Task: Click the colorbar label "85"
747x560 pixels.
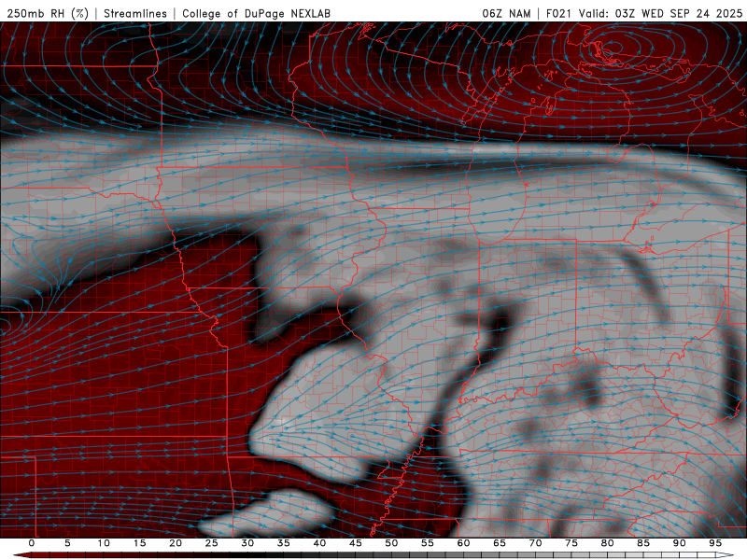Action: pos(643,543)
